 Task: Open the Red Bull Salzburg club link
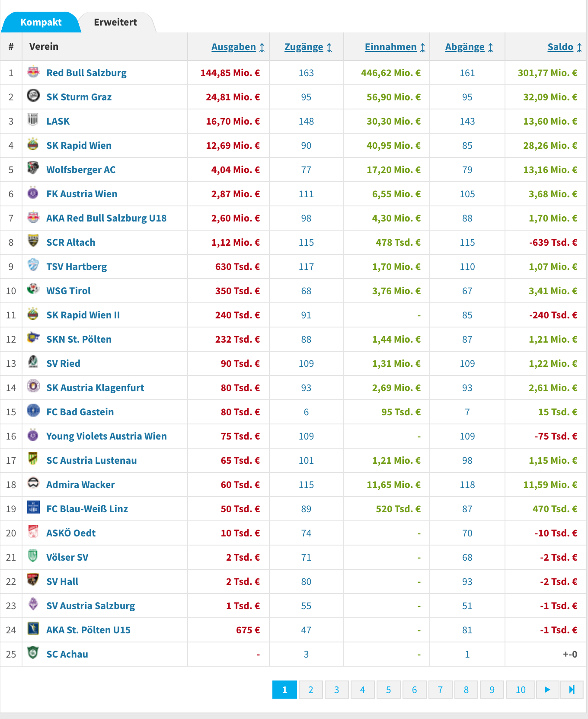coord(86,73)
